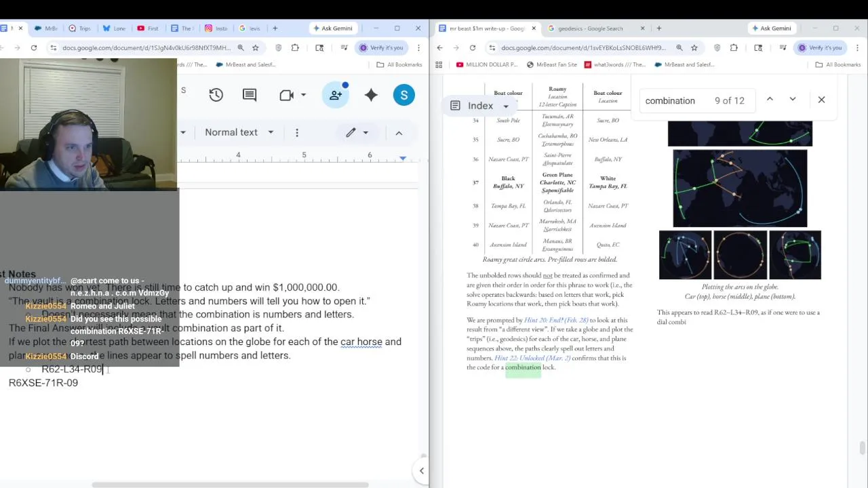Click the right browser address bar URL
Screen dimensions: 868x488
583,47
